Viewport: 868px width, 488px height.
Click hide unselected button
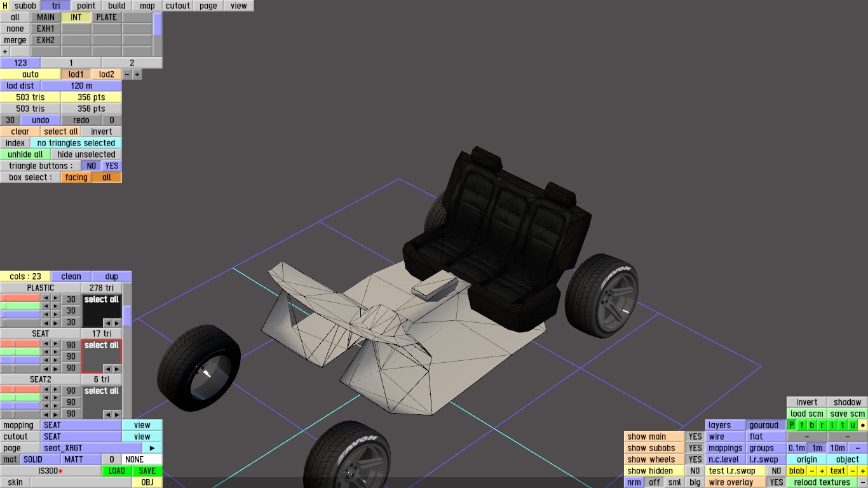click(x=86, y=154)
